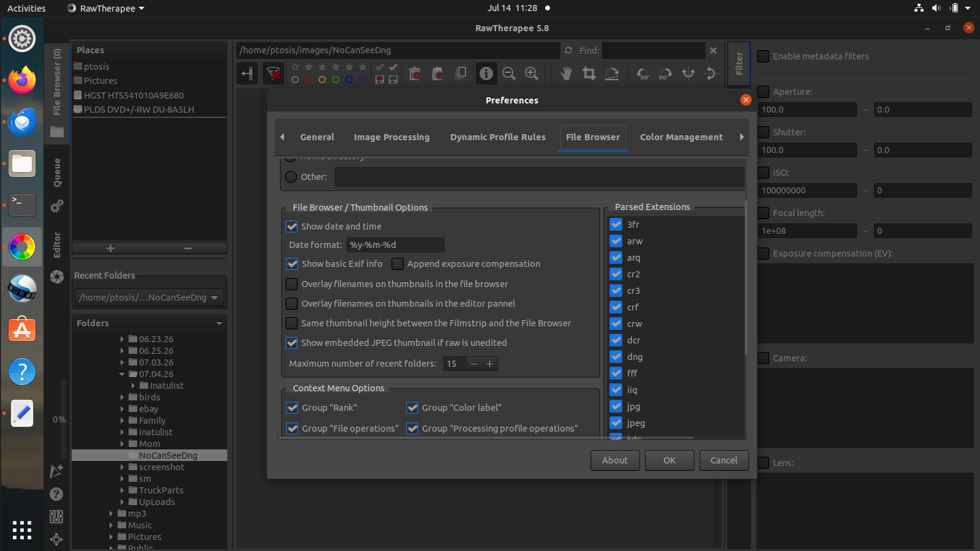Increase maximum recent folders count
The image size is (980, 551).
pyautogui.click(x=489, y=364)
